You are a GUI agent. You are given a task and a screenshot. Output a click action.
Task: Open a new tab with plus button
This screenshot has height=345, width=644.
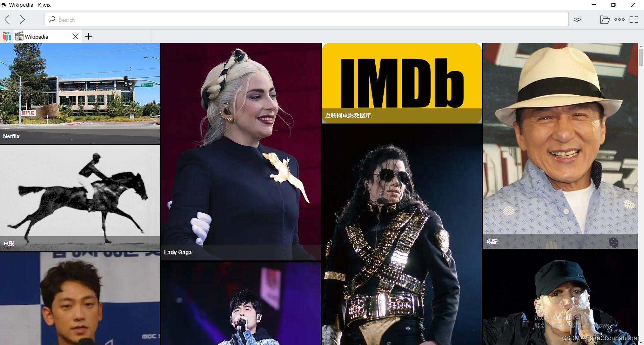[x=89, y=36]
